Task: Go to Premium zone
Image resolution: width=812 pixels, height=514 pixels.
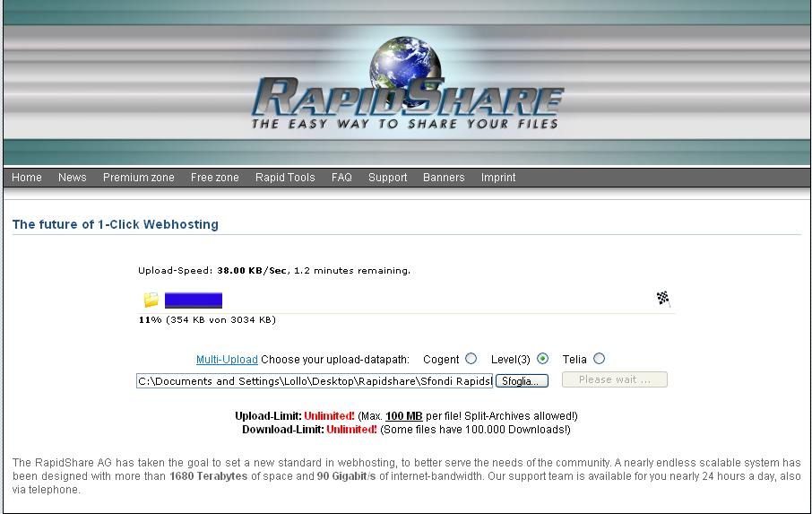Action: (138, 178)
